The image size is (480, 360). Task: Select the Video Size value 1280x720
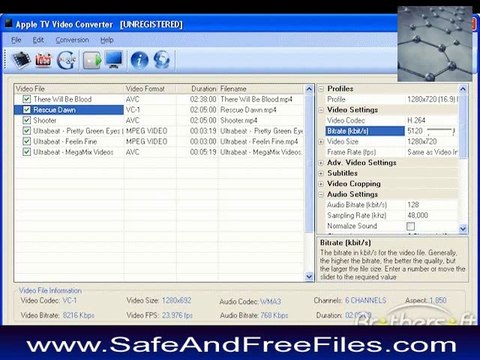[x=422, y=141]
